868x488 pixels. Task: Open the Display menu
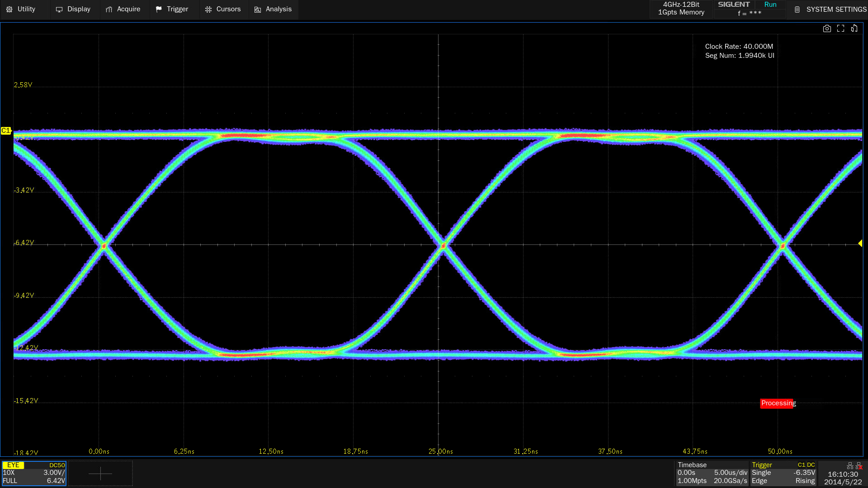click(x=73, y=9)
